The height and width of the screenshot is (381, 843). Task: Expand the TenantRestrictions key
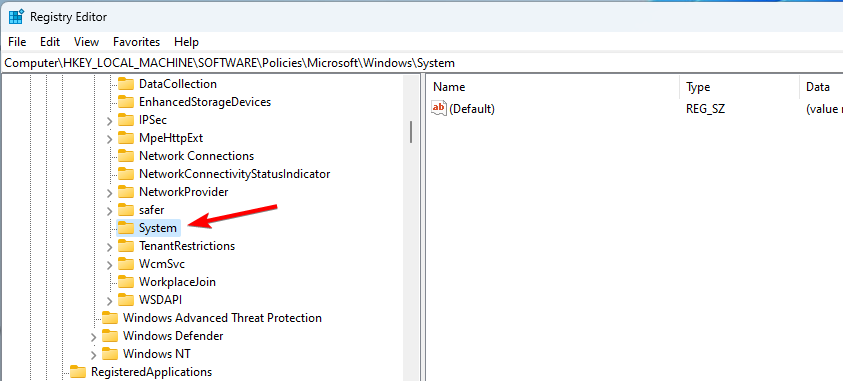pyautogui.click(x=110, y=247)
